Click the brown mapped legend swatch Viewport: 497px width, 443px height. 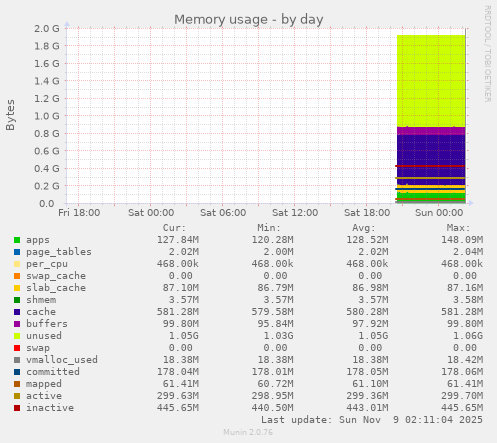click(17, 384)
